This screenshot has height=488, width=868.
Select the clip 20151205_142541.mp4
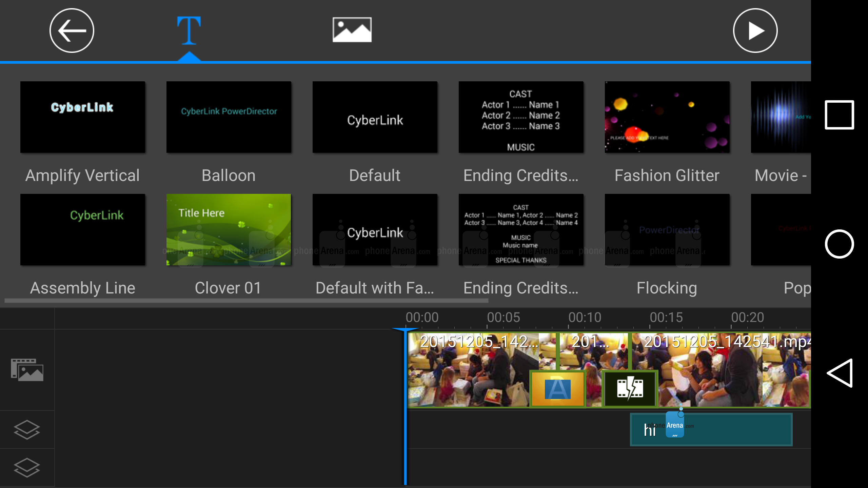(721, 370)
